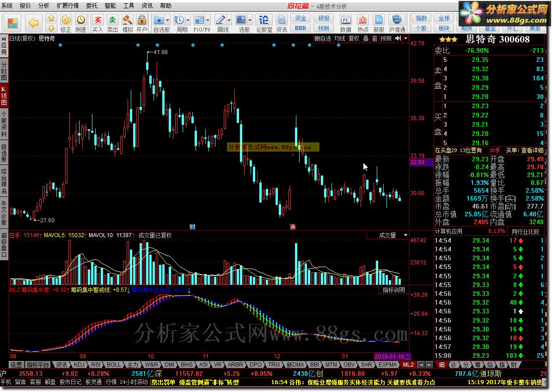This screenshot has width=552, height=392.
Task: Click the 卖出 sell icon
Action: (x=112, y=24)
